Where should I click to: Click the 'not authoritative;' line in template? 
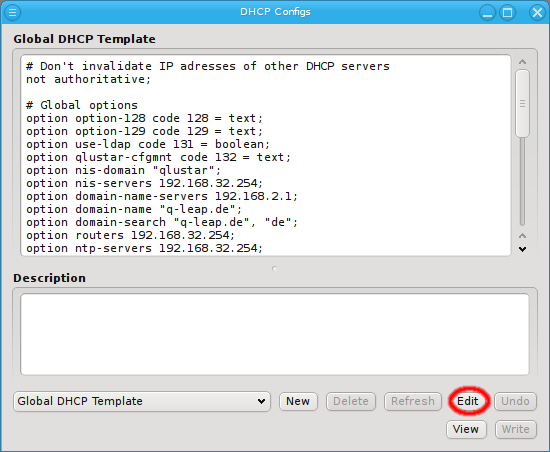tap(88, 79)
